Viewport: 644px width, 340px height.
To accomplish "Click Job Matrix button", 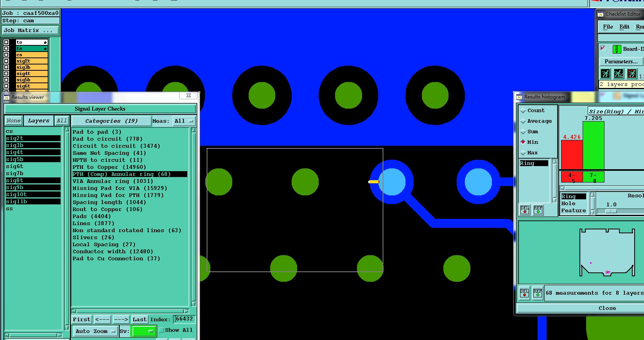I will (30, 30).
